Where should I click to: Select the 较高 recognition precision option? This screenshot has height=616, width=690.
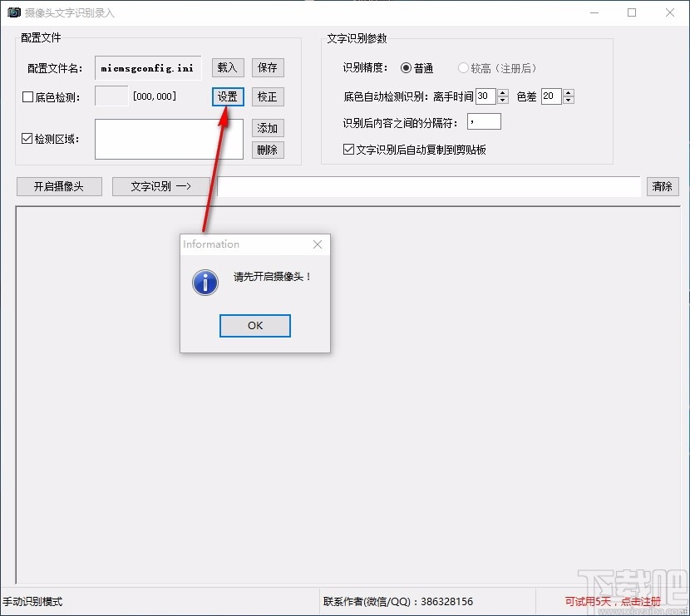[x=463, y=68]
